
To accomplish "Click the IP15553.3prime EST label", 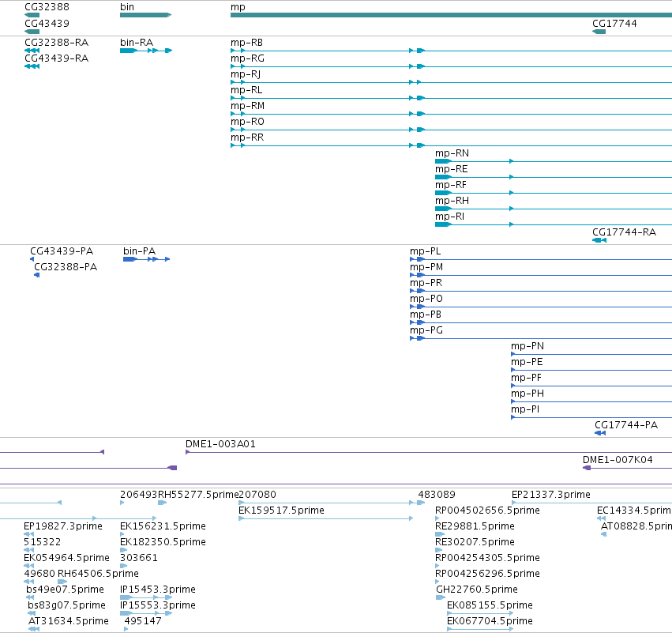I will click(x=158, y=605).
